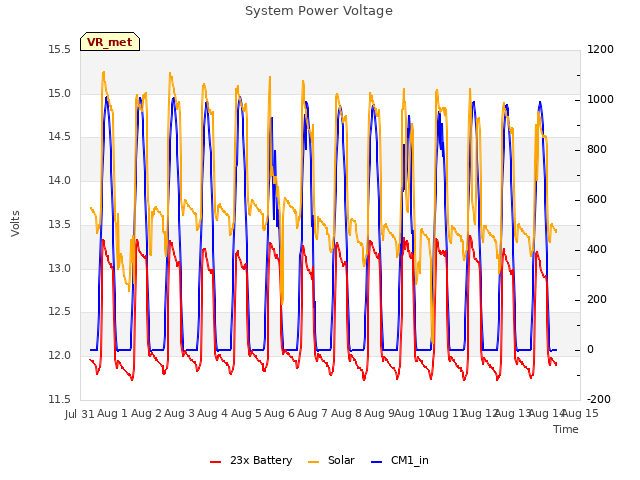Click the Aug 1 date tick label
Viewport: 640px width, 480px height.
tap(113, 414)
